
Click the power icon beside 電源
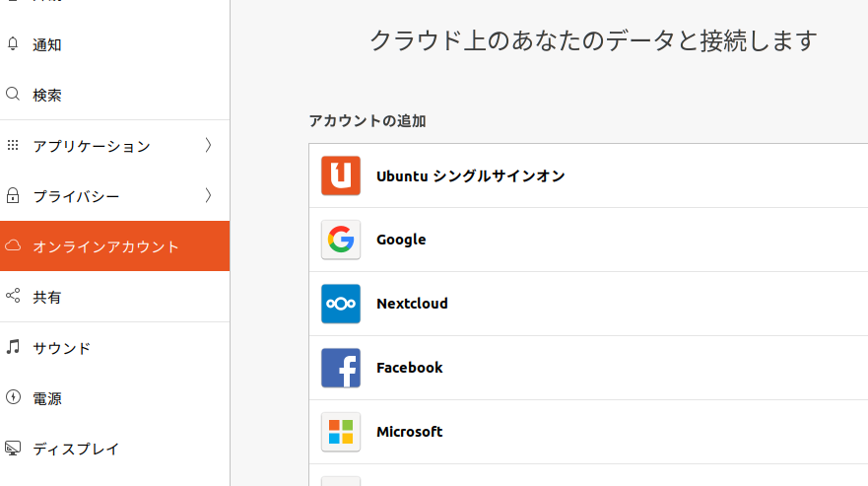pos(13,396)
